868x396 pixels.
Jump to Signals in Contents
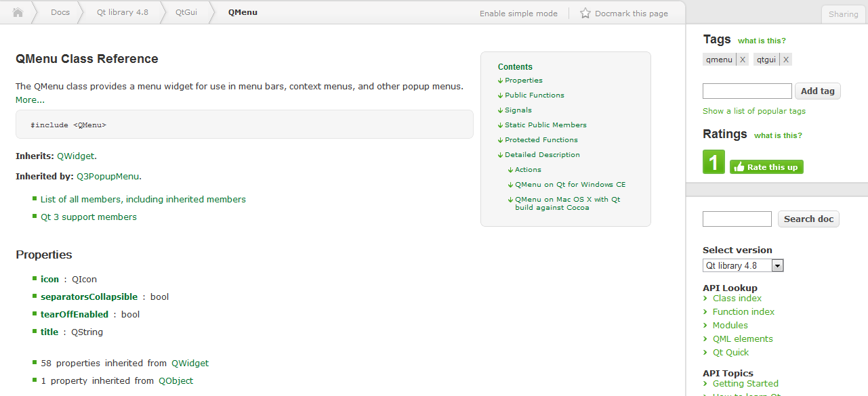518,110
